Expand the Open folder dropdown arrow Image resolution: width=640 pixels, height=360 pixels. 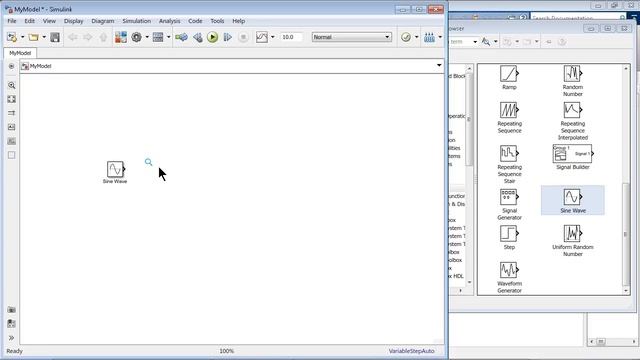click(44, 37)
